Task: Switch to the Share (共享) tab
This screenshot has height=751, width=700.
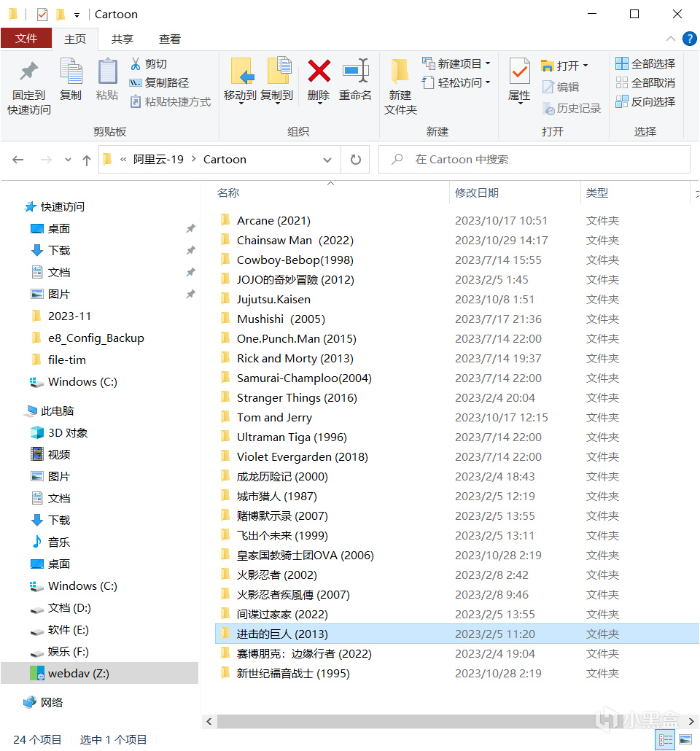Action: click(x=122, y=39)
